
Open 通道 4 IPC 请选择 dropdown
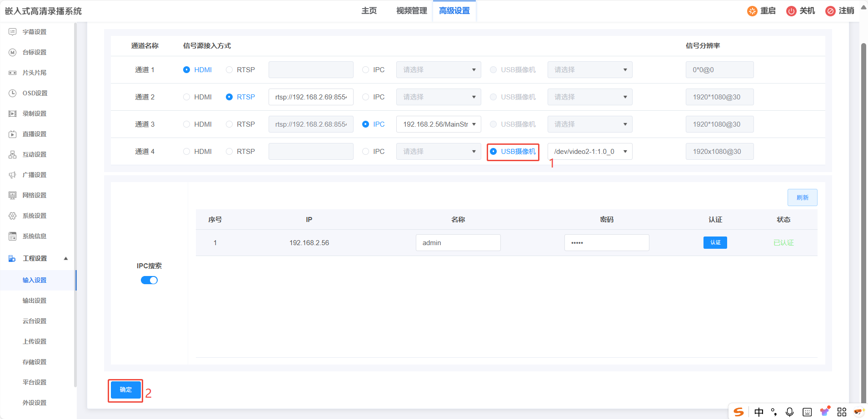[x=439, y=151]
